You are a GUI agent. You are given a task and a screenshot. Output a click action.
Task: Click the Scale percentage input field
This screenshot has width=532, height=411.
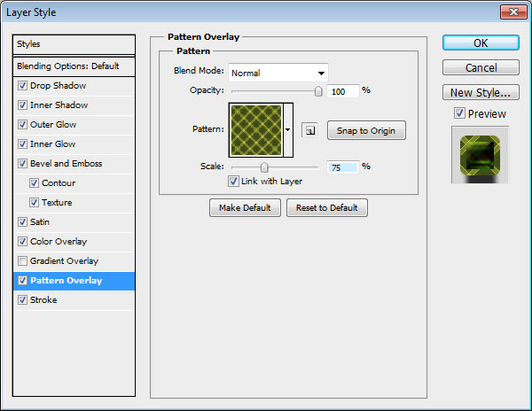[342, 167]
